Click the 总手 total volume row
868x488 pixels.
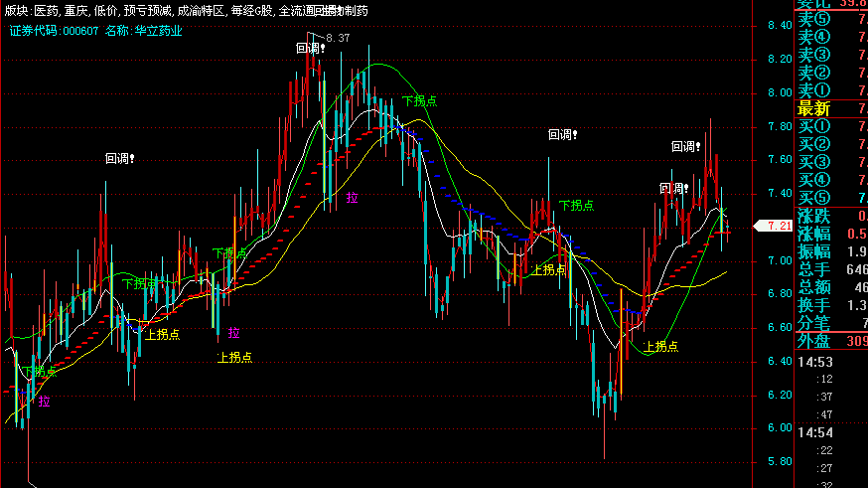click(832, 269)
